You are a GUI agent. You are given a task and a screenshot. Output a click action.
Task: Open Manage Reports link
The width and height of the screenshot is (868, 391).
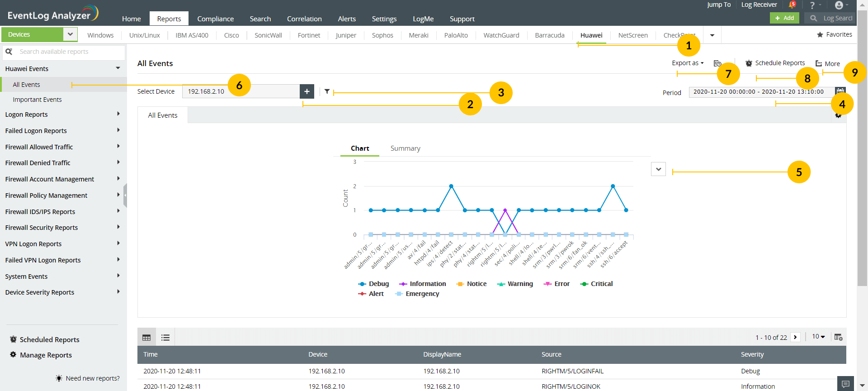click(x=46, y=355)
